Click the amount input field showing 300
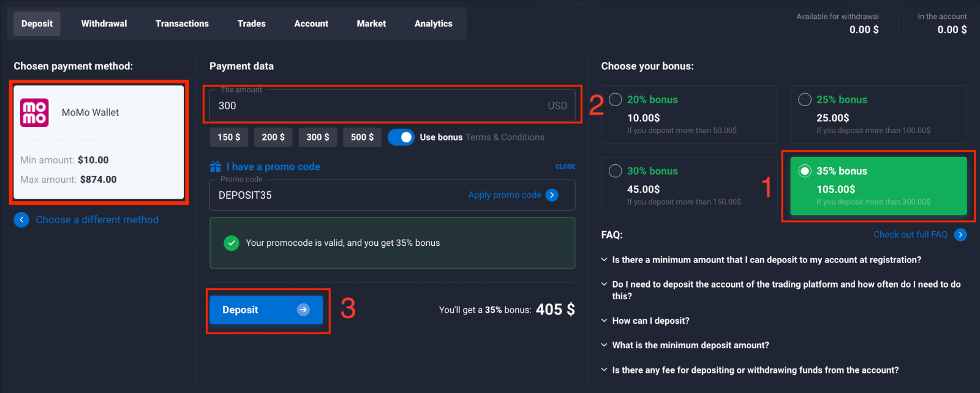This screenshot has width=980, height=393. [x=380, y=105]
